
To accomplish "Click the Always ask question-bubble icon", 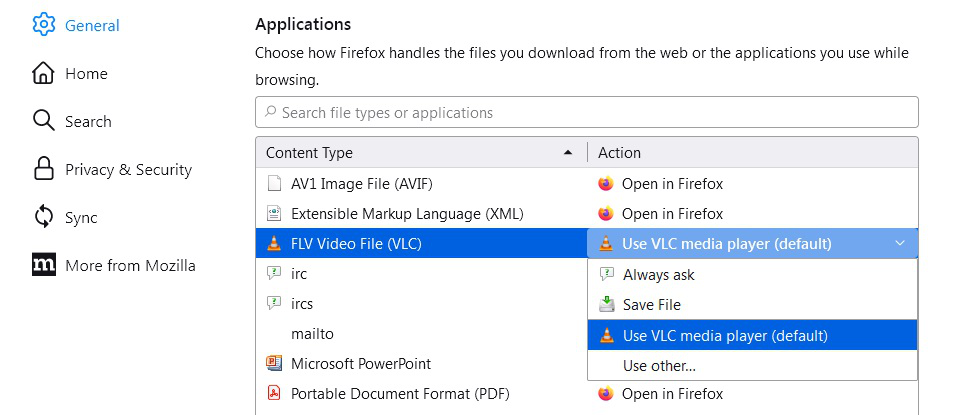I will coord(607,274).
